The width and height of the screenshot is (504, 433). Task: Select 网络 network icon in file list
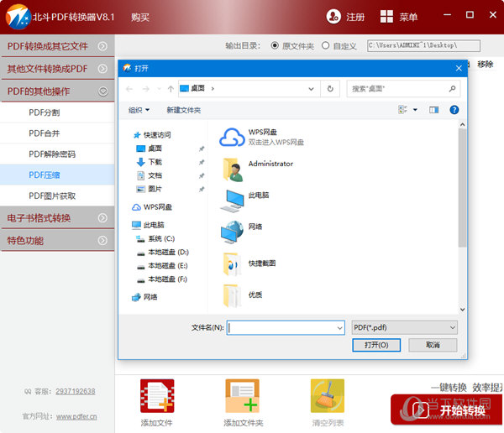[233, 232]
